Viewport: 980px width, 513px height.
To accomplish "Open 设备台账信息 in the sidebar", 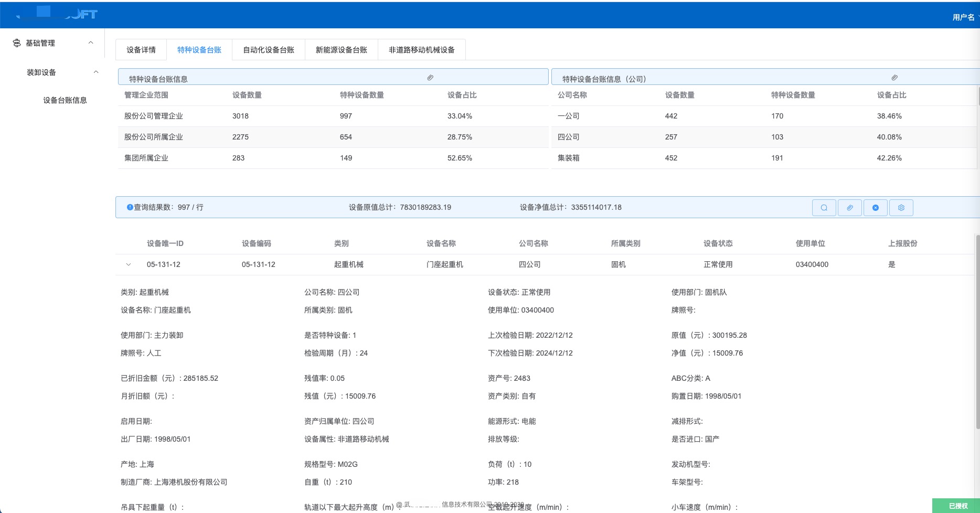I will [65, 100].
